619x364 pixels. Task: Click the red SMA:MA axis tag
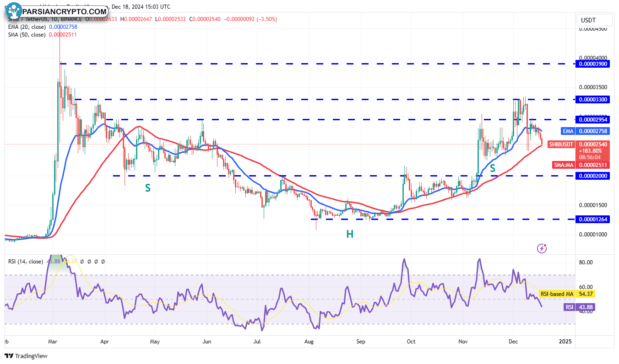[564, 165]
